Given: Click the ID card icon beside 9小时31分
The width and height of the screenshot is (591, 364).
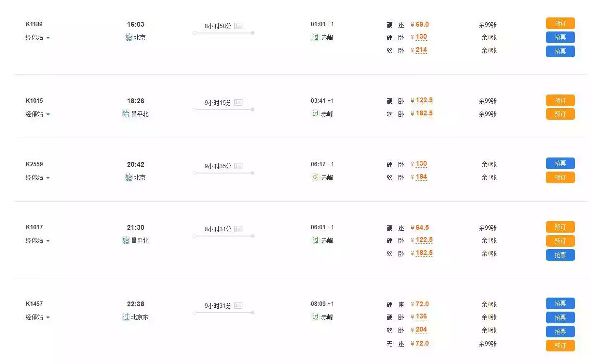Looking at the screenshot, I should pos(238,305).
